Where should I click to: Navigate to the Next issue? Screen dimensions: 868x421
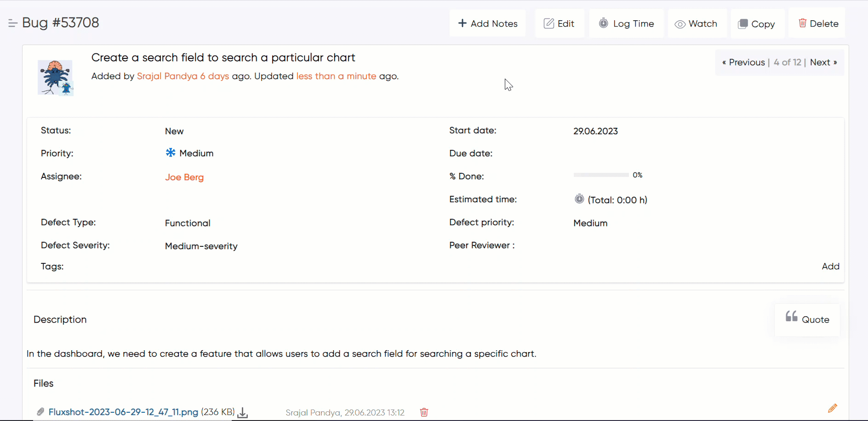(x=823, y=63)
